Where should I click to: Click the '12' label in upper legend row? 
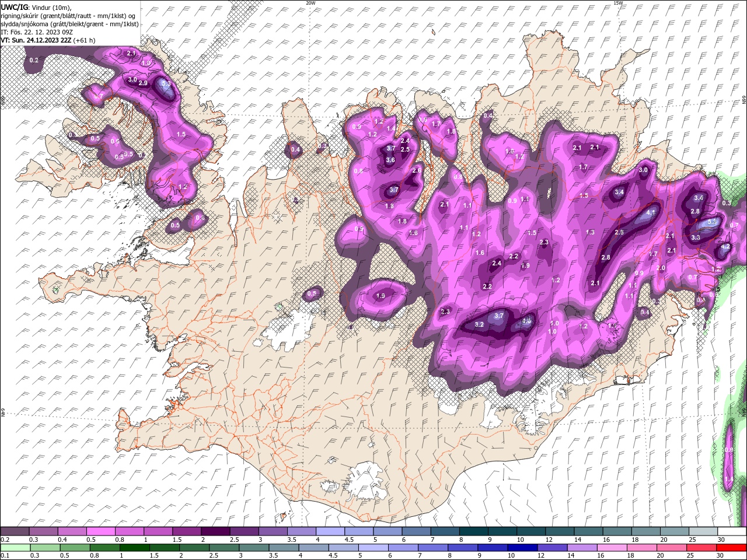549,539
